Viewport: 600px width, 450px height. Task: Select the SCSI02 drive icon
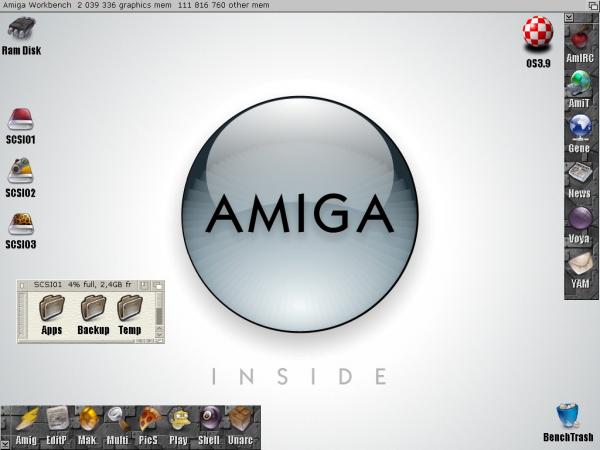tap(21, 178)
